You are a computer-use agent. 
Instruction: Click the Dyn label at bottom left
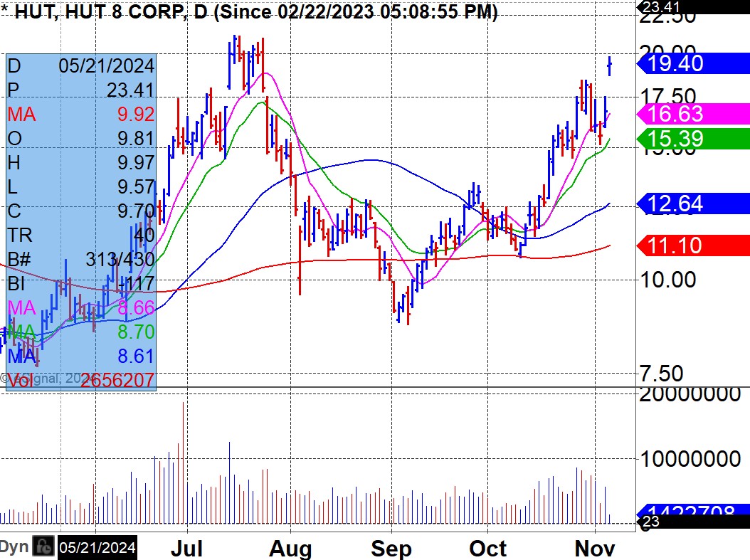[14, 546]
